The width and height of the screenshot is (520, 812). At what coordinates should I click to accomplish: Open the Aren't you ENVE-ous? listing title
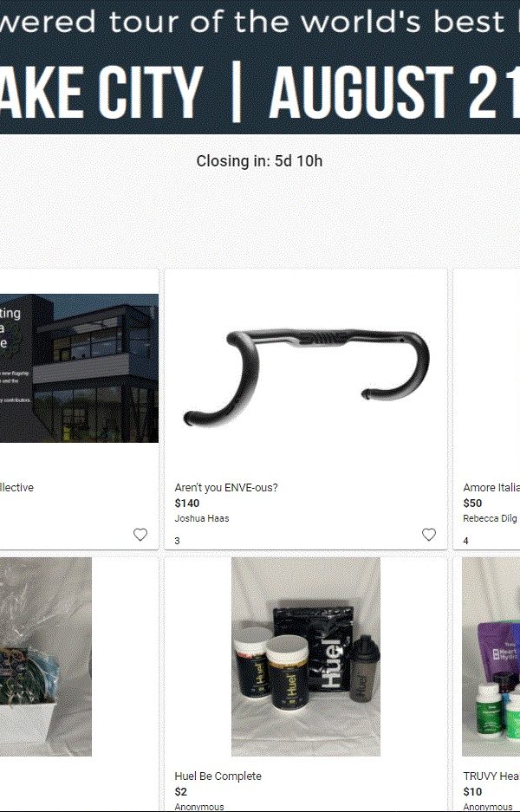226,487
